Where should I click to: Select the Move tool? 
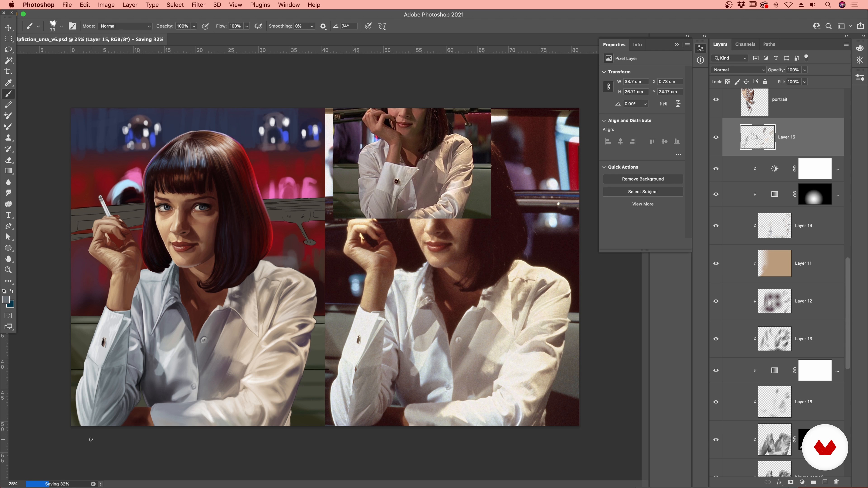pos(8,28)
